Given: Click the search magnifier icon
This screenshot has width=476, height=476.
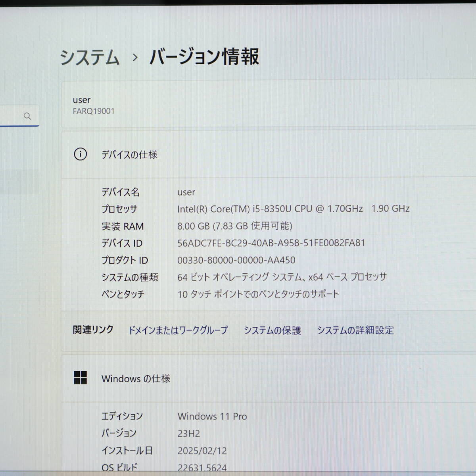Looking at the screenshot, I should coord(27,116).
